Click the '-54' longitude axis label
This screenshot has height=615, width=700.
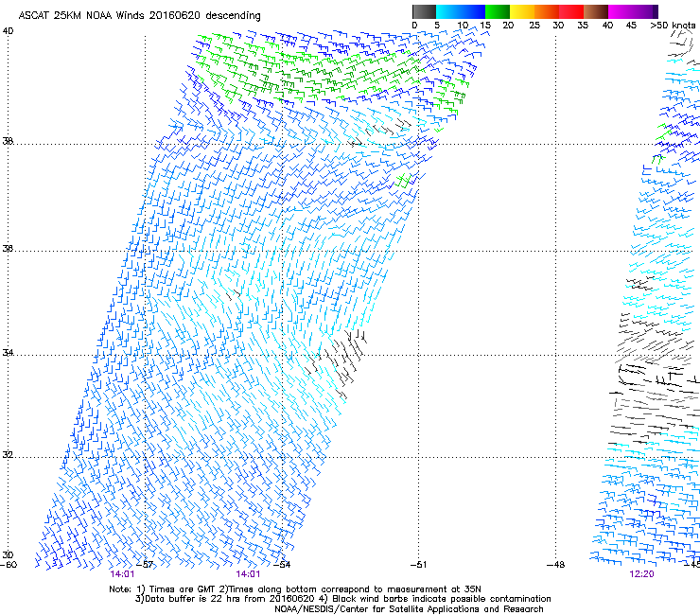click(x=282, y=565)
